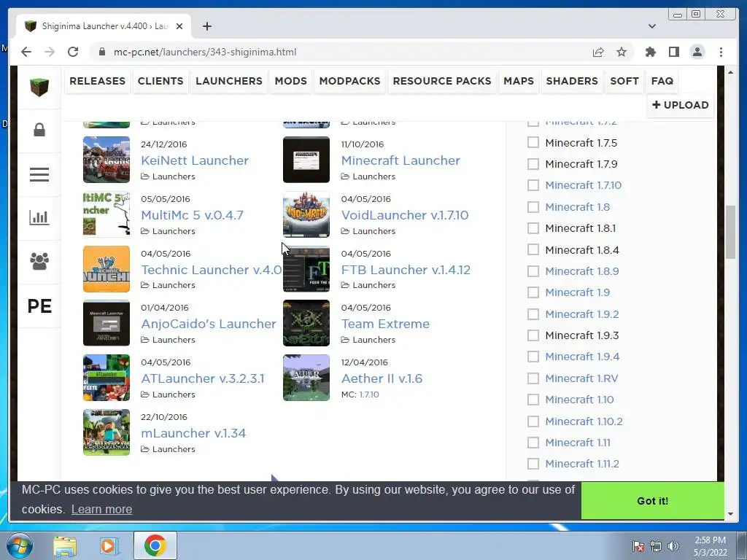Open the PE section in sidebar

coord(39,306)
